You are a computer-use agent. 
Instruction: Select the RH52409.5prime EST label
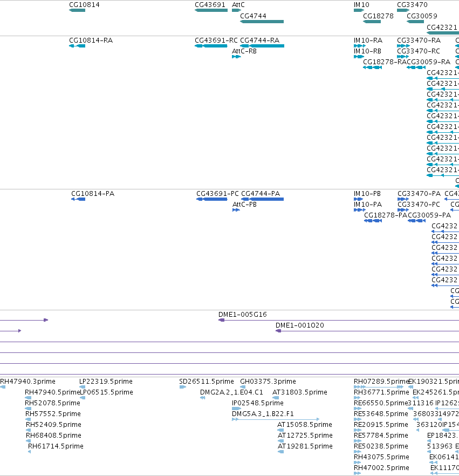53,425
